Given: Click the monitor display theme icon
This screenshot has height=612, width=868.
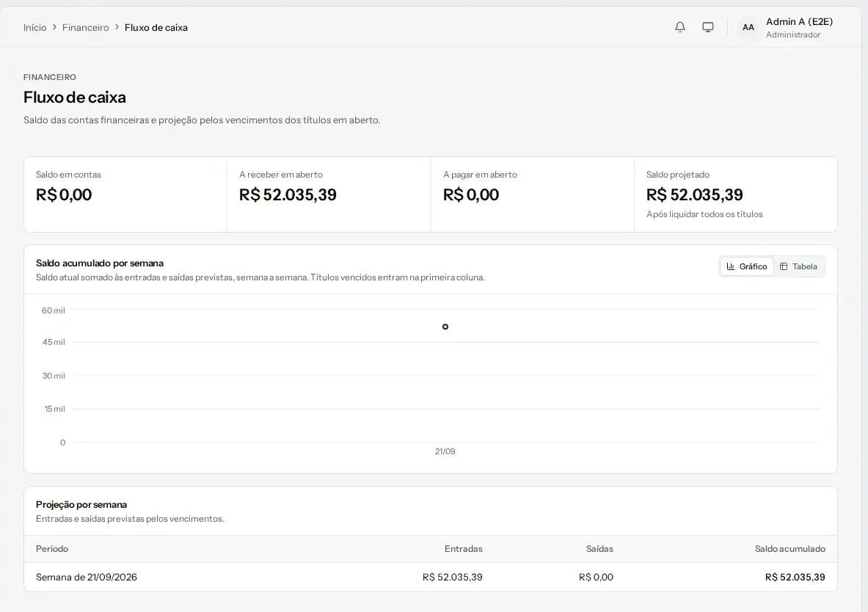Looking at the screenshot, I should [707, 27].
